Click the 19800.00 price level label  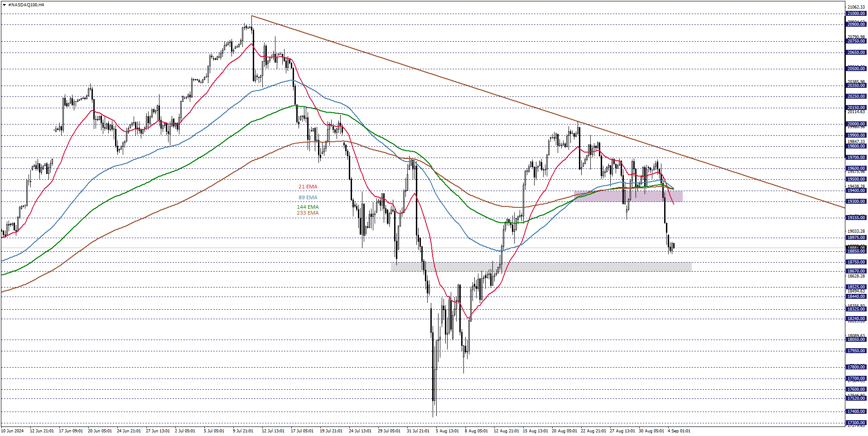856,146
